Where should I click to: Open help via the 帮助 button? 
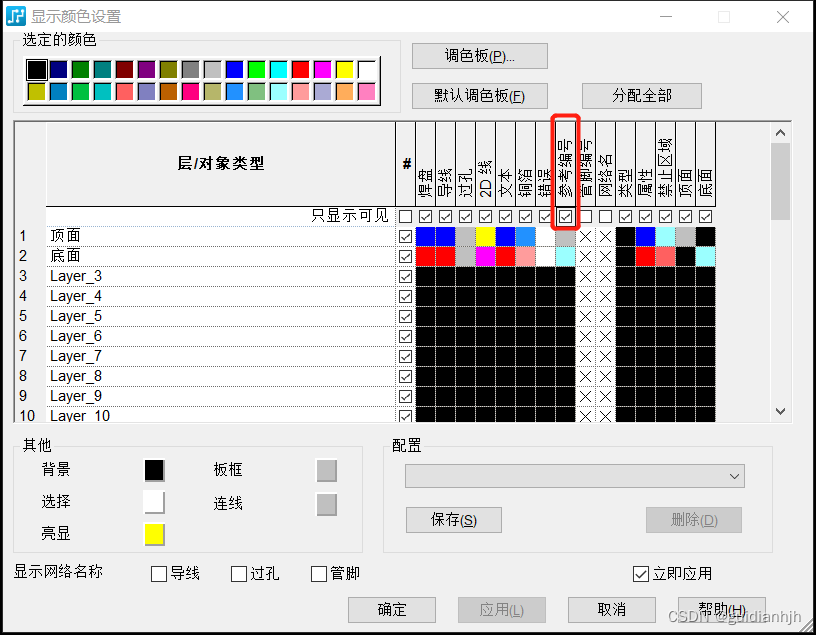pyautogui.click(x=721, y=610)
